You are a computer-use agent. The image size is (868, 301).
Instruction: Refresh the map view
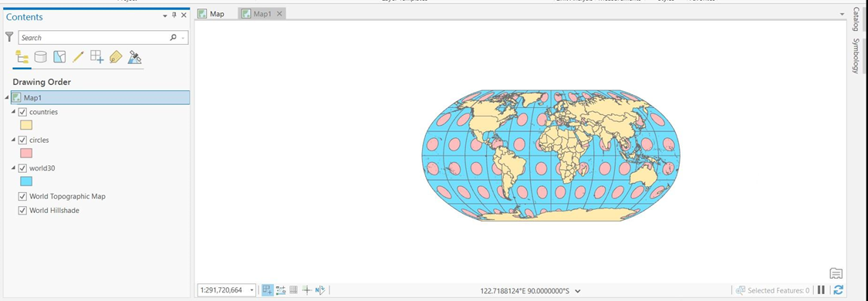[x=838, y=290]
